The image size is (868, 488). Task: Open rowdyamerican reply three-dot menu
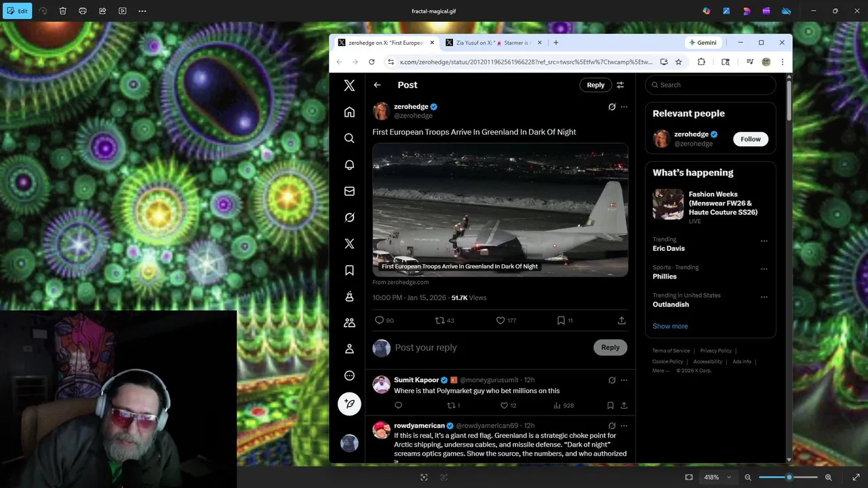[x=624, y=426]
